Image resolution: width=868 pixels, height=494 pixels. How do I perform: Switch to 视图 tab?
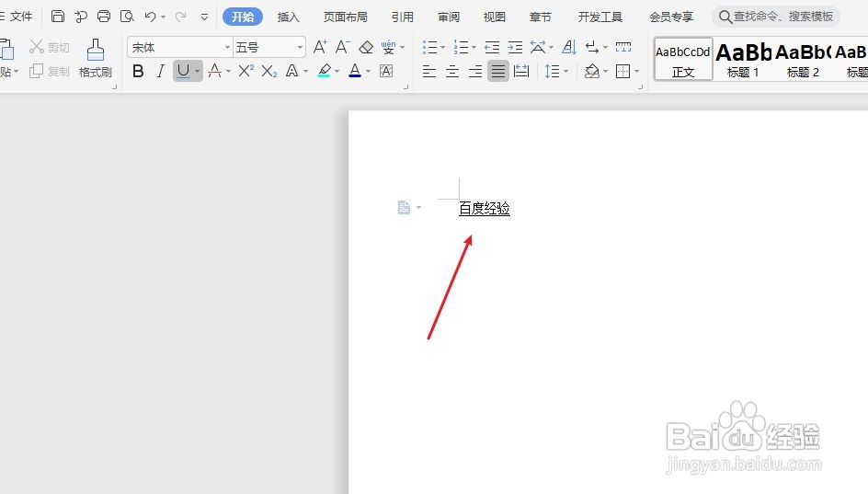click(495, 17)
